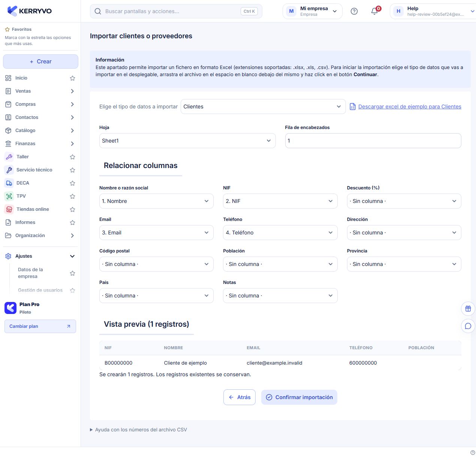This screenshot has width=476, height=458.
Task: Click the Inicio dashboard icon
Action: pos(8,78)
